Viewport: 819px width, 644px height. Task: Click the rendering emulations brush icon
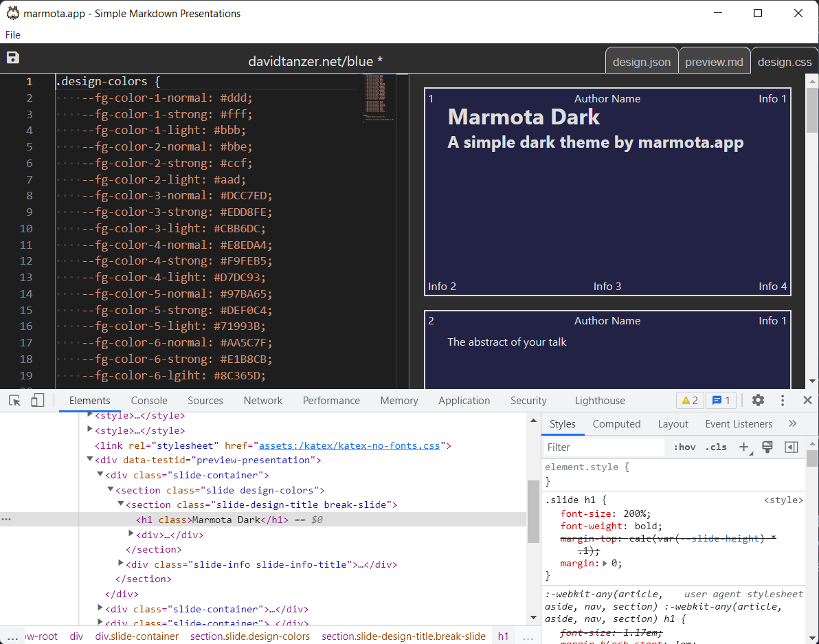tap(767, 447)
